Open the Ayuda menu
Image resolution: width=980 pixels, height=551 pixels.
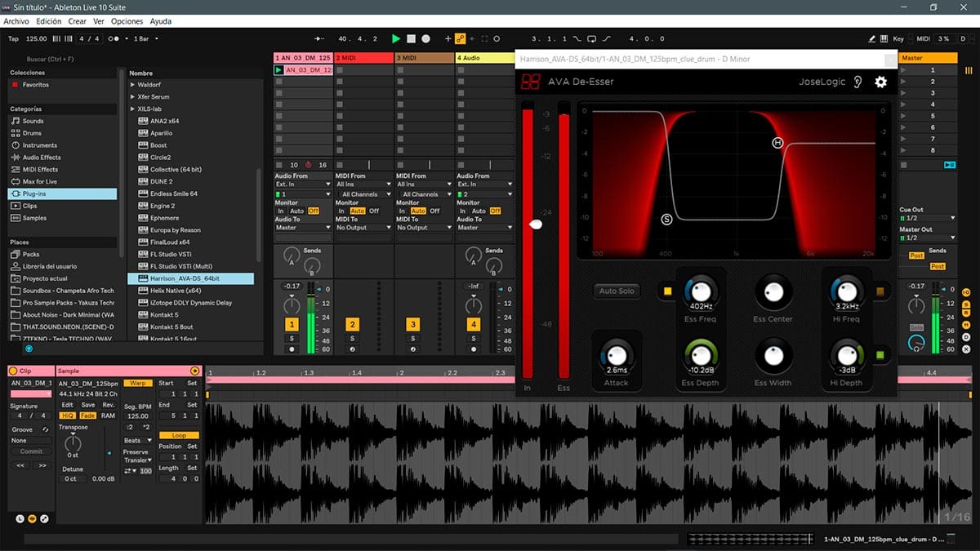(x=161, y=21)
